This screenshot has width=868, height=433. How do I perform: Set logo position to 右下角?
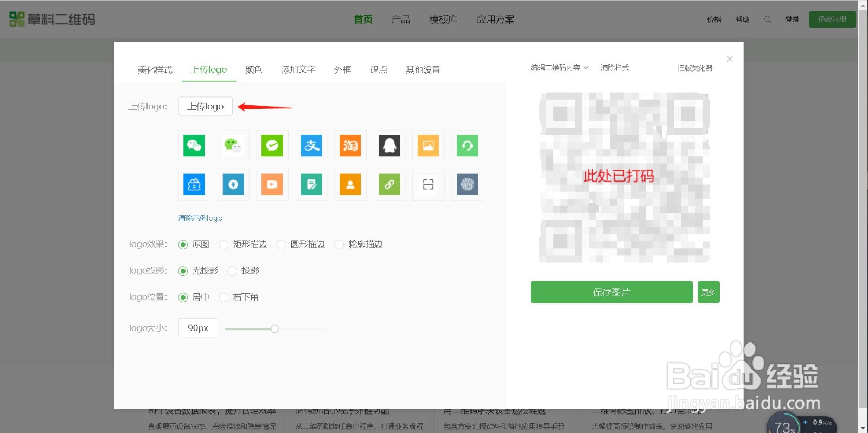pyautogui.click(x=224, y=298)
